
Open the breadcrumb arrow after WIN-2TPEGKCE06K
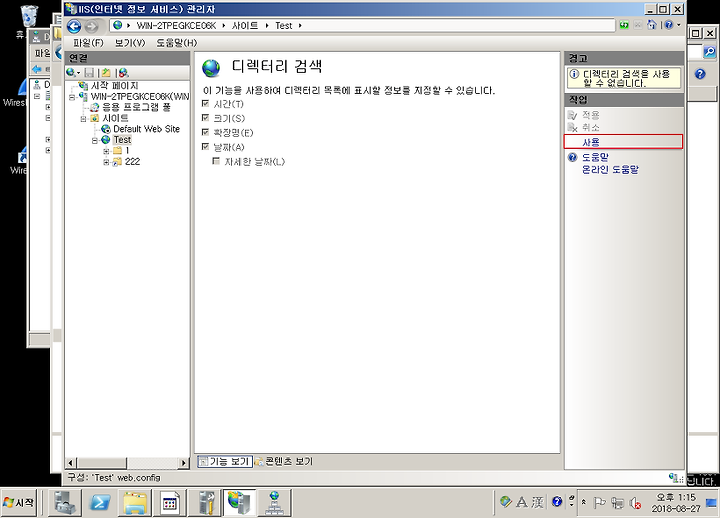pyautogui.click(x=224, y=26)
